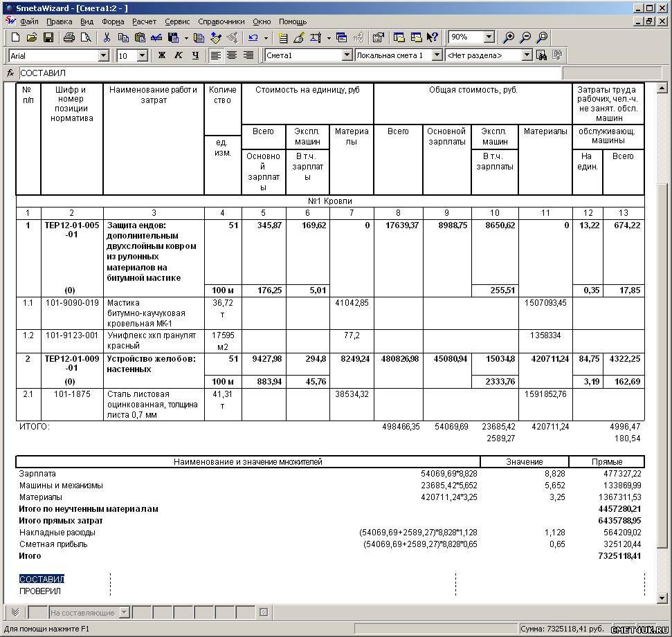Viewport: 672px width, 637px height.
Task: Click the double chevron icon in bottom toolbar
Action: point(15,612)
